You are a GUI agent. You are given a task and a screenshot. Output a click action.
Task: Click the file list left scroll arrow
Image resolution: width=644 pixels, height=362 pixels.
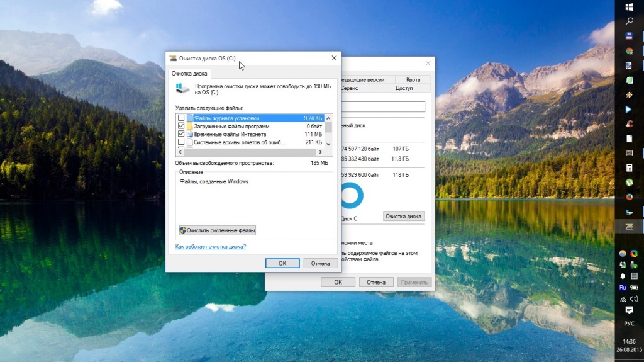pos(180,152)
